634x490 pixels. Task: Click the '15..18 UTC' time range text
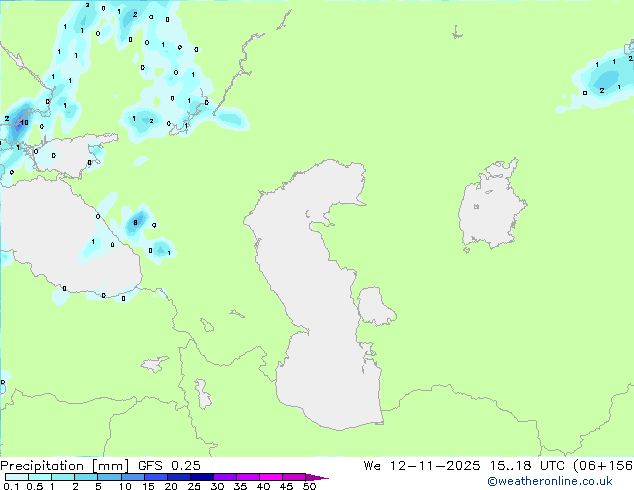pos(527,466)
